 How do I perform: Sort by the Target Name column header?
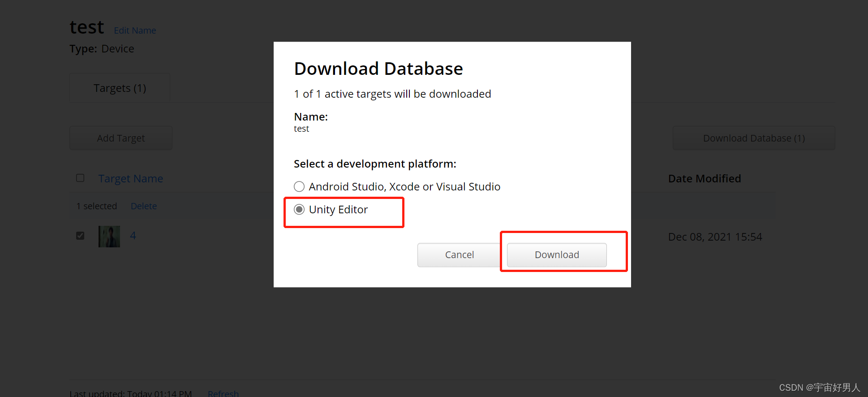(131, 178)
